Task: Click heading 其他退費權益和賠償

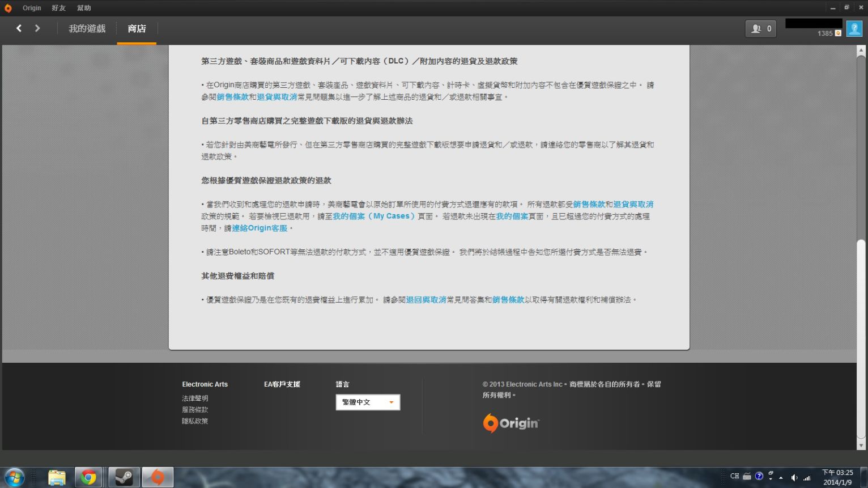Action: tap(238, 276)
